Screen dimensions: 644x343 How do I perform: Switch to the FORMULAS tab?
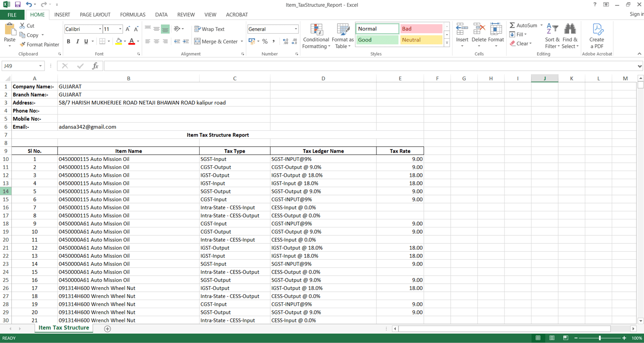click(x=133, y=15)
